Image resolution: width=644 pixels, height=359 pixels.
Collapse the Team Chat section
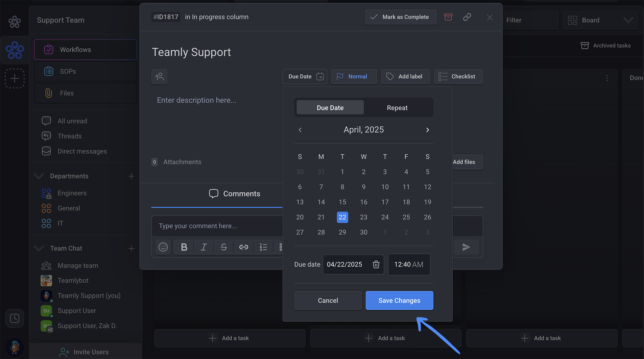[39, 249]
